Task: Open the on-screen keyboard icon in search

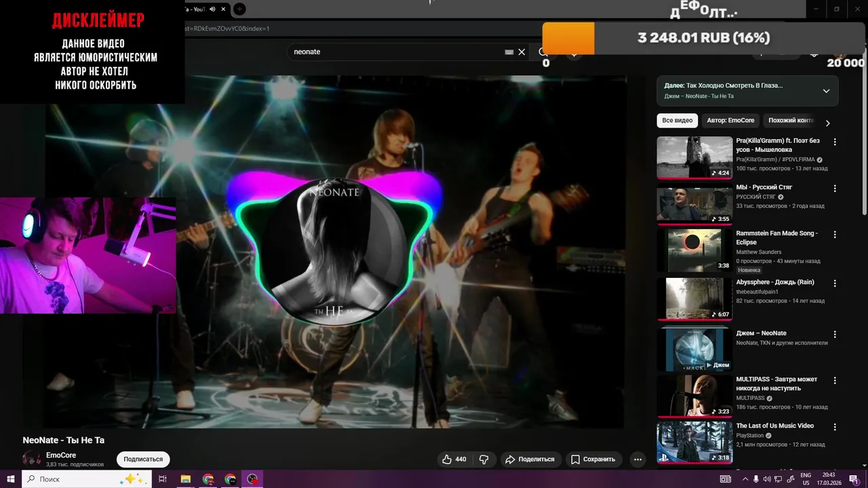Action: (509, 52)
